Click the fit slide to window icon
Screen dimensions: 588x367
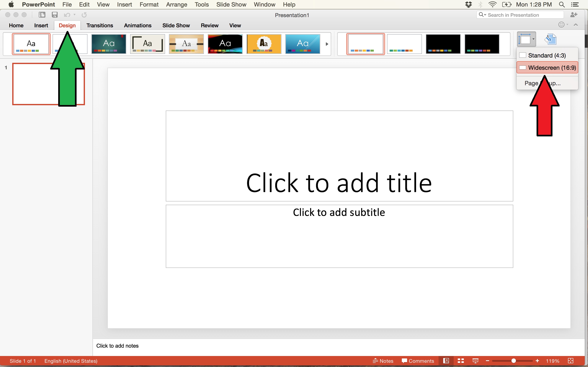point(571,361)
